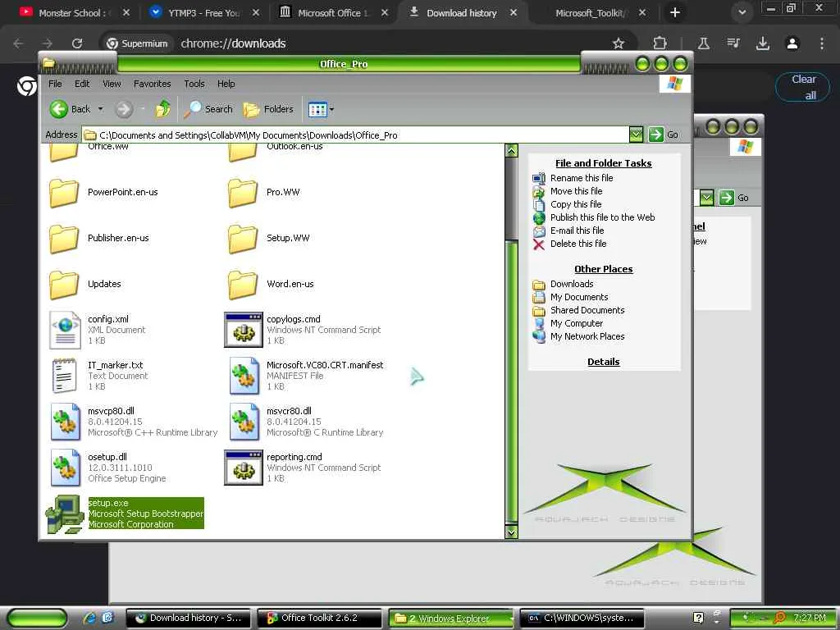The image size is (840, 630).
Task: Select the msvcp80.dll file icon
Action: click(x=66, y=422)
